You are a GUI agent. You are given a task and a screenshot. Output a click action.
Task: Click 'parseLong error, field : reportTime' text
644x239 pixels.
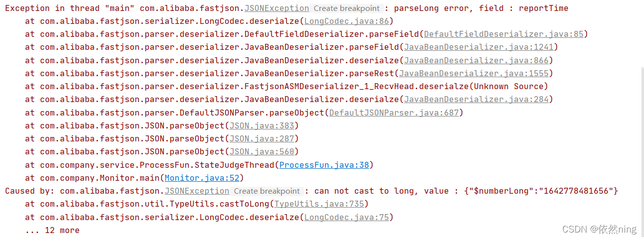[481, 8]
